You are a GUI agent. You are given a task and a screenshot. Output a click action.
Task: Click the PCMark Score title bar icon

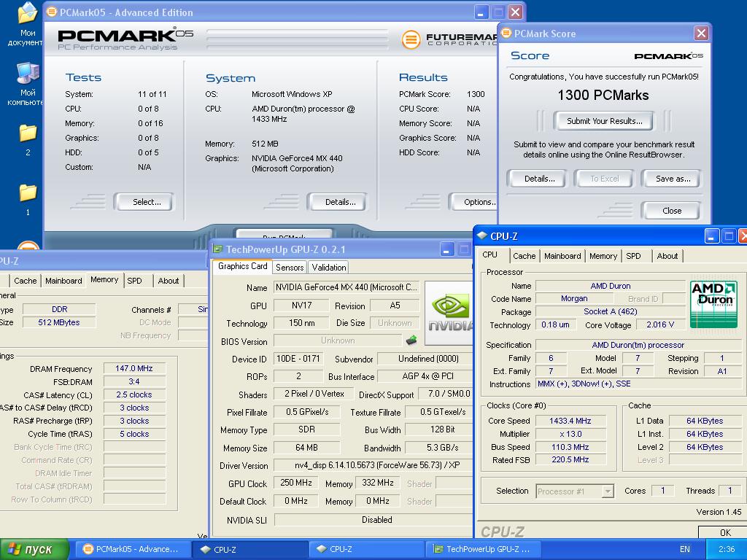pyautogui.click(x=506, y=33)
